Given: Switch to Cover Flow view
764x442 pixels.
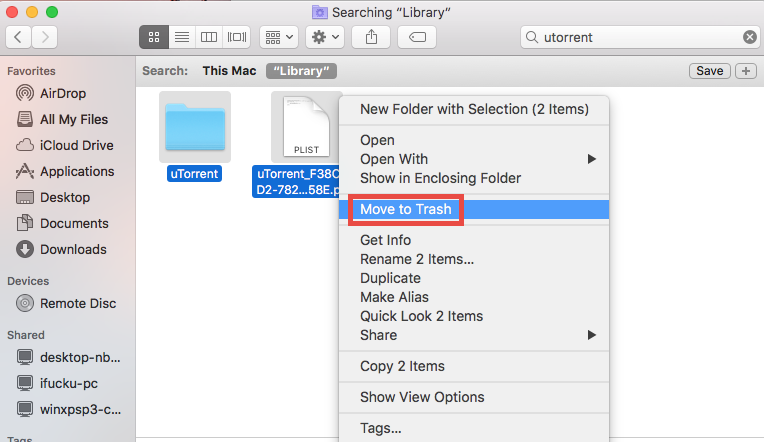Looking at the screenshot, I should pyautogui.click(x=237, y=37).
